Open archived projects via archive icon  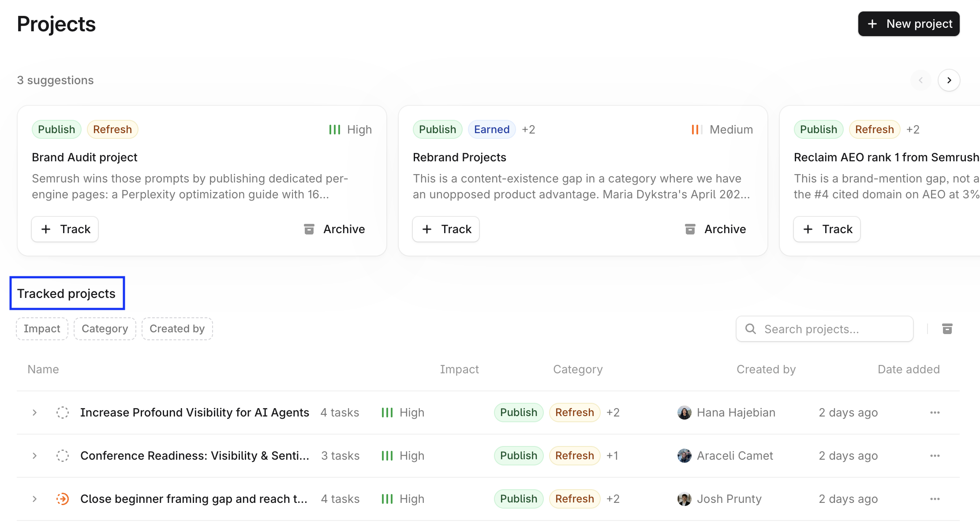click(947, 329)
